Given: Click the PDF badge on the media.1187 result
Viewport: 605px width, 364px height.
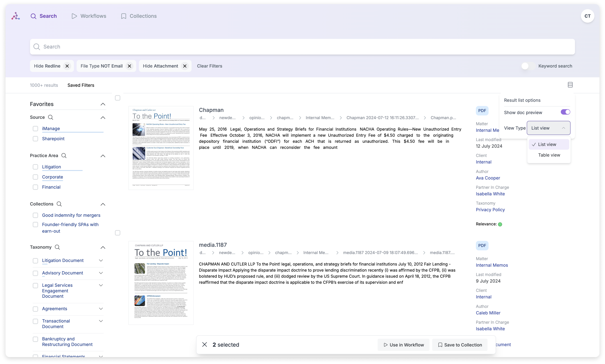Looking at the screenshot, I should (482, 246).
